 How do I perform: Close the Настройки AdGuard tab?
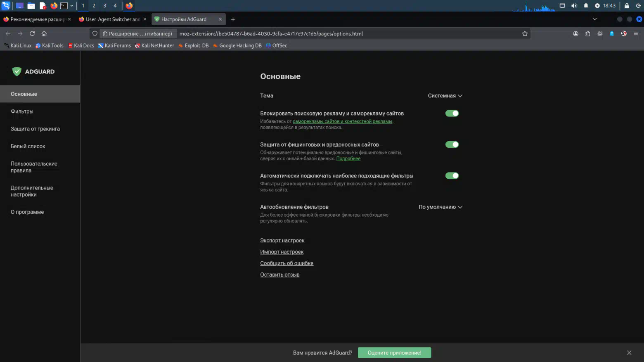pos(220,19)
